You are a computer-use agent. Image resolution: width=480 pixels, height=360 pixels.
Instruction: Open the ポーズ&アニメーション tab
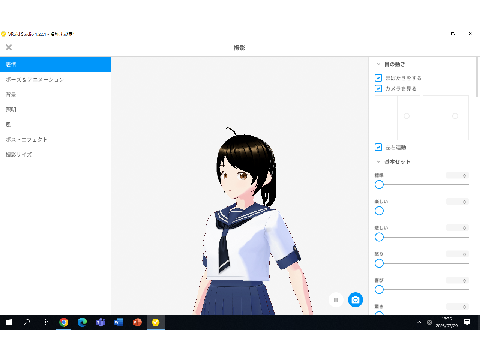click(x=55, y=79)
